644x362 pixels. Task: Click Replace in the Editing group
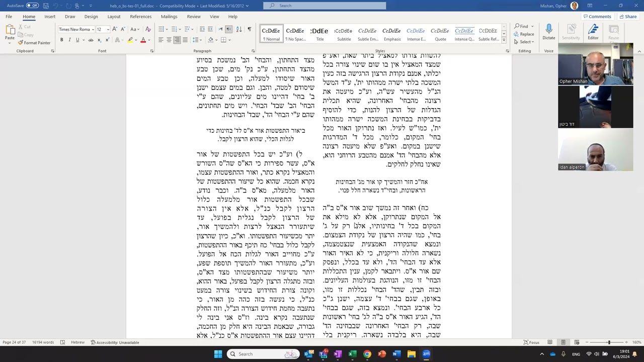pos(524,34)
